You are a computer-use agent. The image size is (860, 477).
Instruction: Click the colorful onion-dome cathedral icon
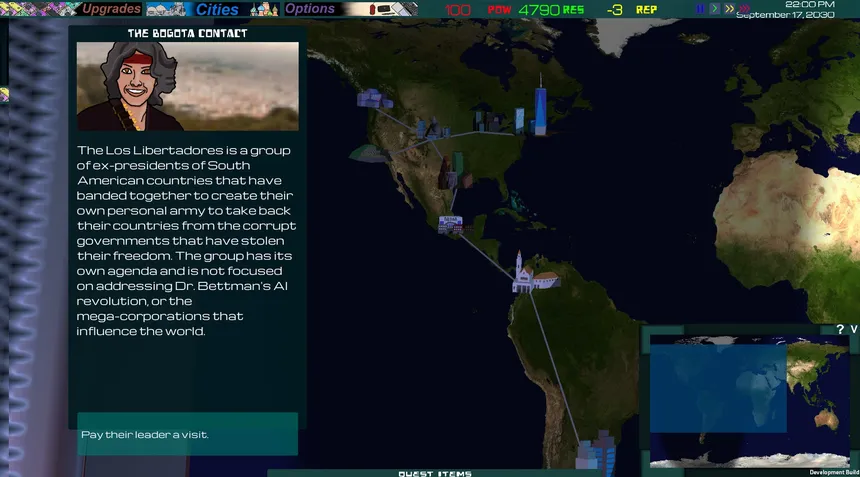point(264,9)
